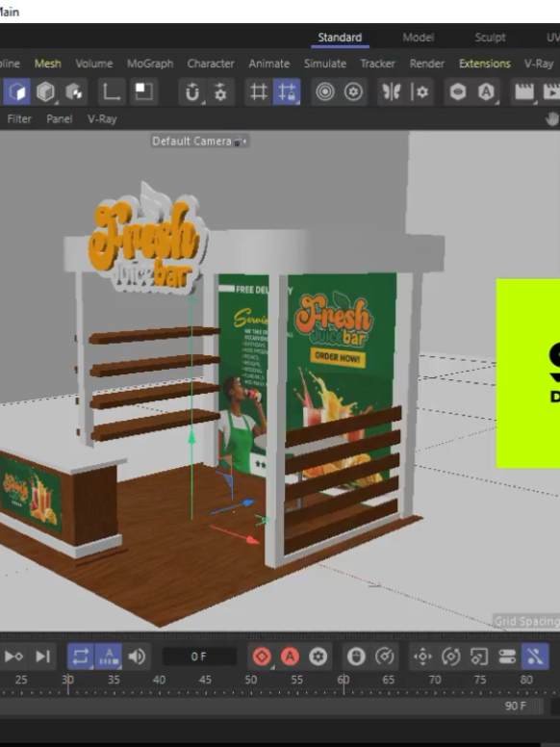
Task: Click the 0 F current frame field
Action: pyautogui.click(x=199, y=657)
